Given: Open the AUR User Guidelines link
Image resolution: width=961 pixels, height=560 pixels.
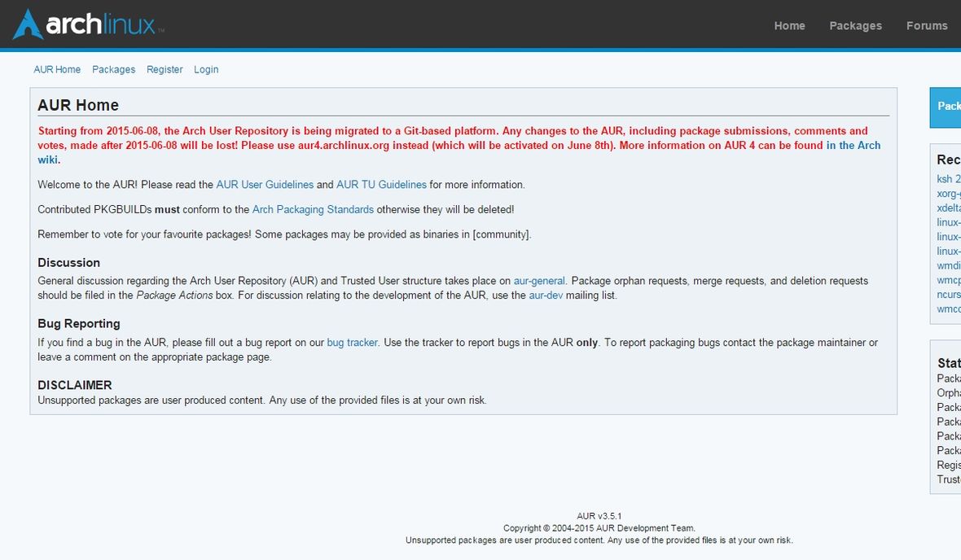Looking at the screenshot, I should tap(265, 185).
